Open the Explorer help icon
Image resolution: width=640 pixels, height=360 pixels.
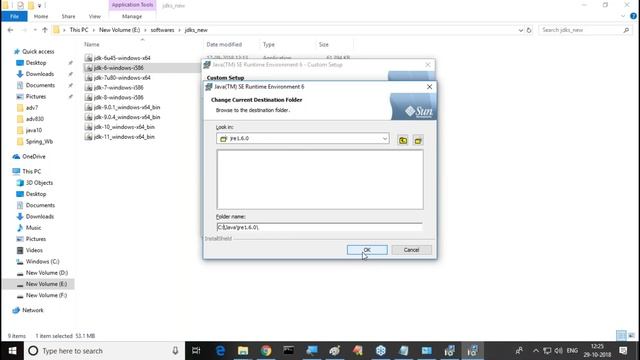pos(633,16)
